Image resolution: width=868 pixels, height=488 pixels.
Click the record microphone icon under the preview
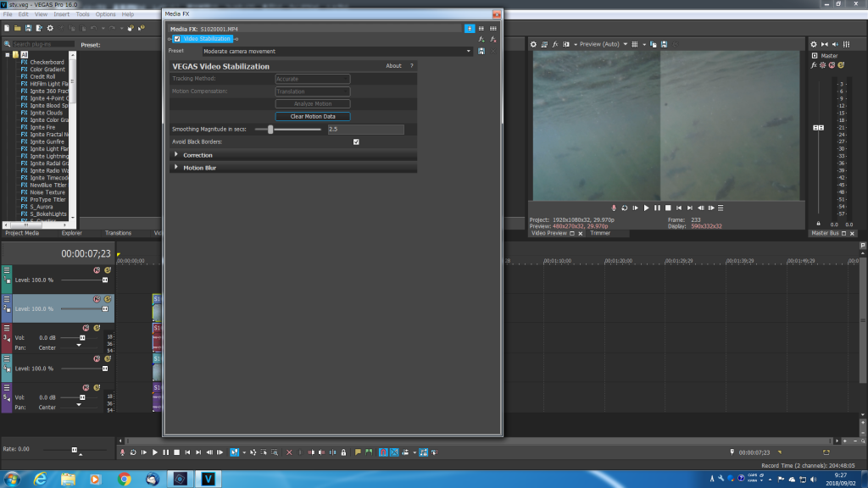(x=613, y=208)
